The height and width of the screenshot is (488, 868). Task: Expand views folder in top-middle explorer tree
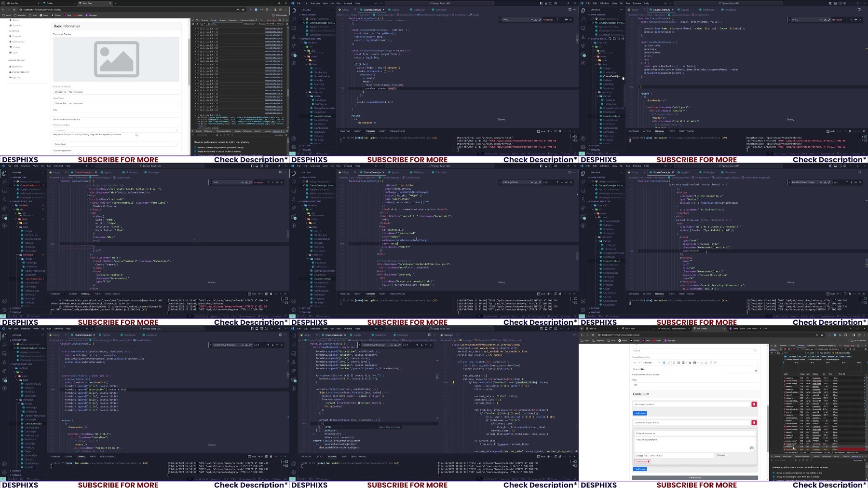pyautogui.click(x=314, y=56)
